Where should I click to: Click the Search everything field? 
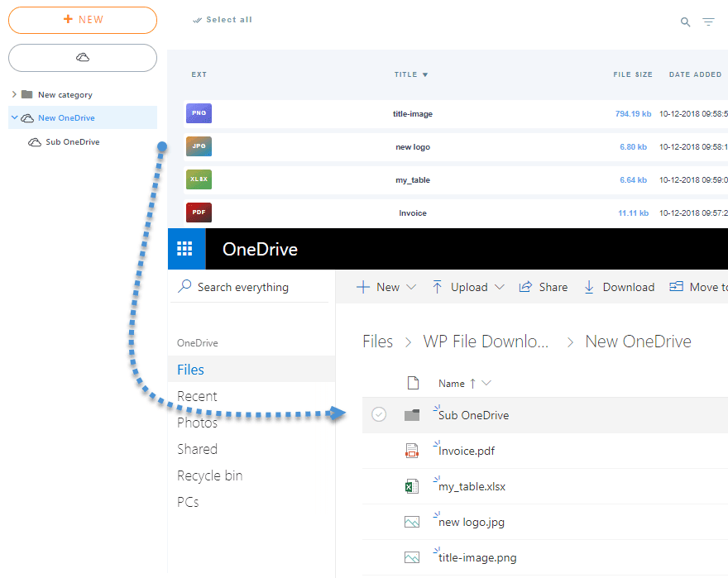coord(250,287)
